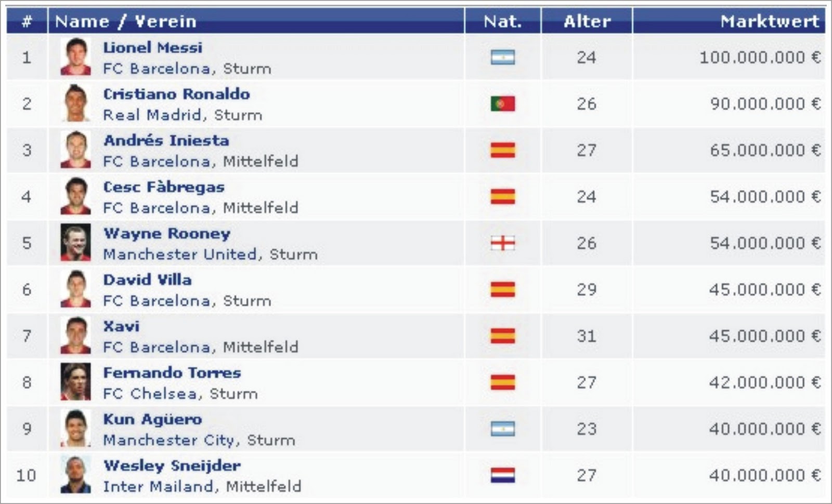Open Kun Agüero player page link
Image resolution: width=832 pixels, height=504 pixels.
tap(152, 419)
